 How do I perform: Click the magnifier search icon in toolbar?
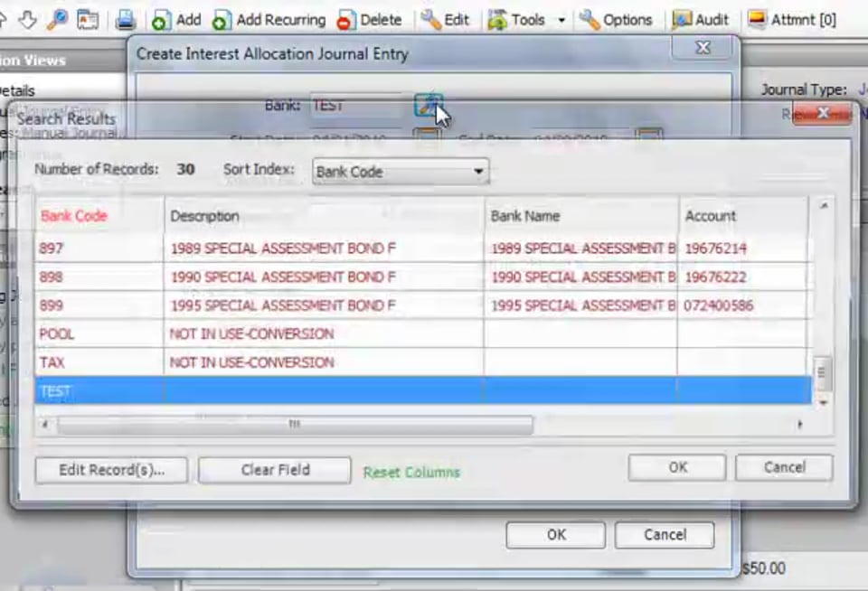pos(57,20)
